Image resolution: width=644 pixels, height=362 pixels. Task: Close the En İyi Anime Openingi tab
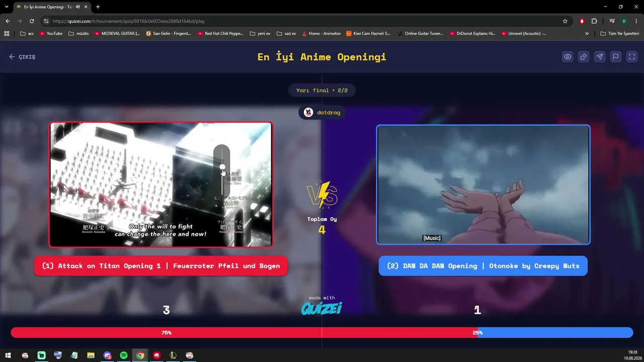pyautogui.click(x=86, y=7)
